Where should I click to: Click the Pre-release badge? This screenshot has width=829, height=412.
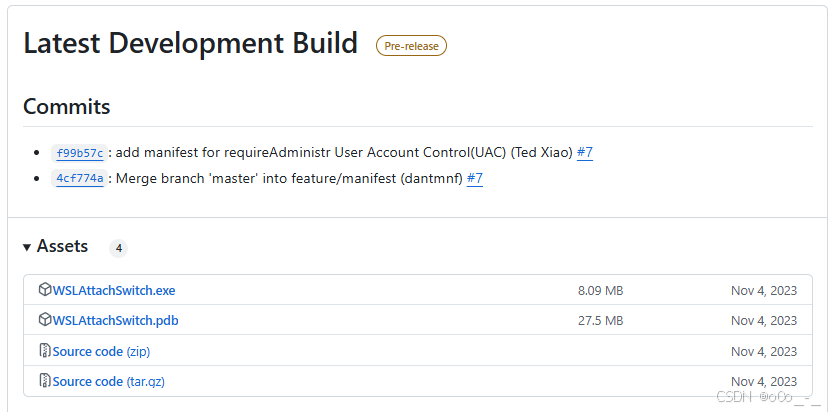click(x=411, y=46)
